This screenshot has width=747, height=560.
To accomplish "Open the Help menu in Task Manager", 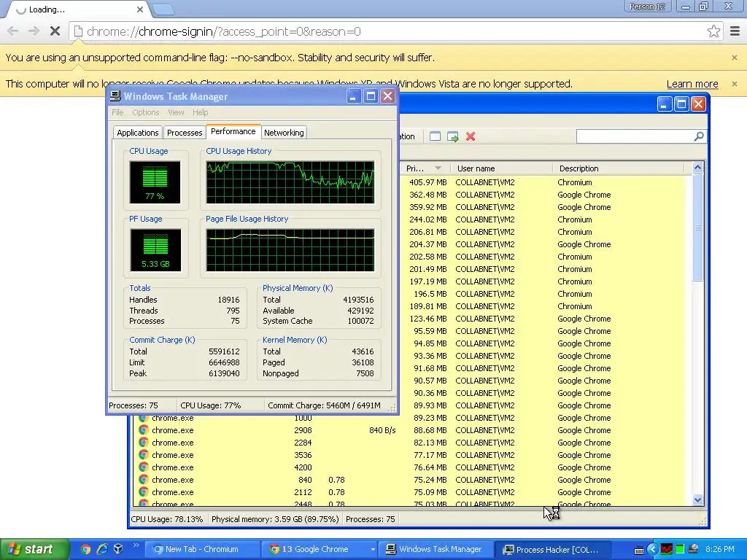I will point(200,112).
